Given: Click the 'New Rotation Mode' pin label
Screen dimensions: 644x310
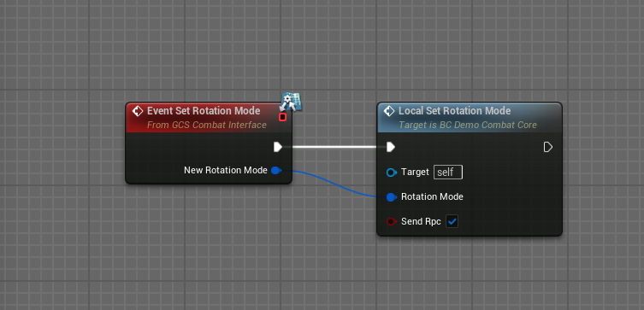Looking at the screenshot, I should [x=226, y=170].
